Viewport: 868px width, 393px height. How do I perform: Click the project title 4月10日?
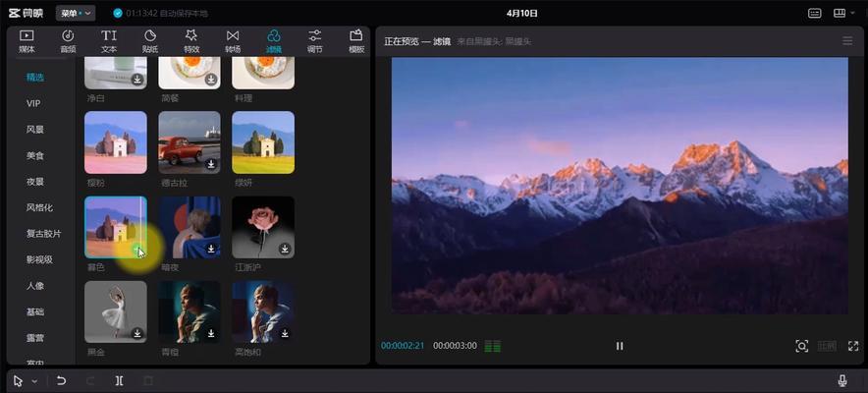pyautogui.click(x=521, y=14)
